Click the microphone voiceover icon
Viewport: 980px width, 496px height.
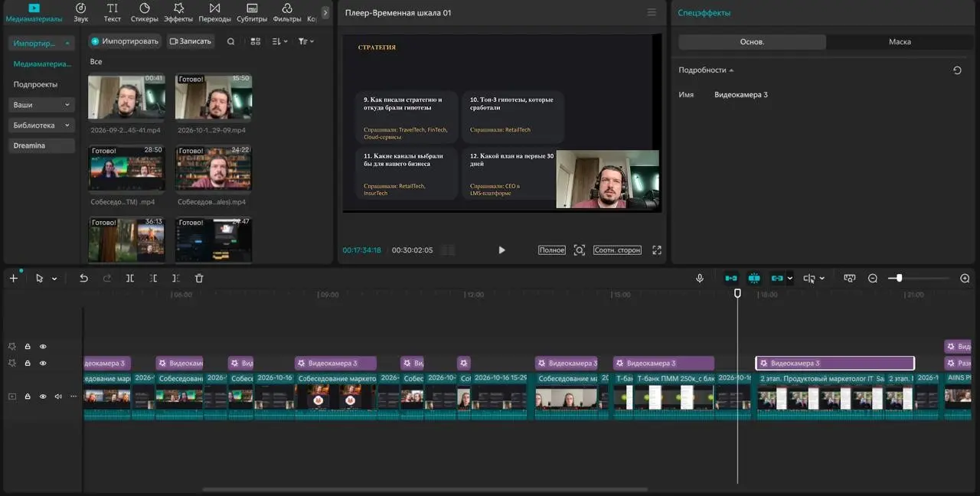tap(700, 279)
